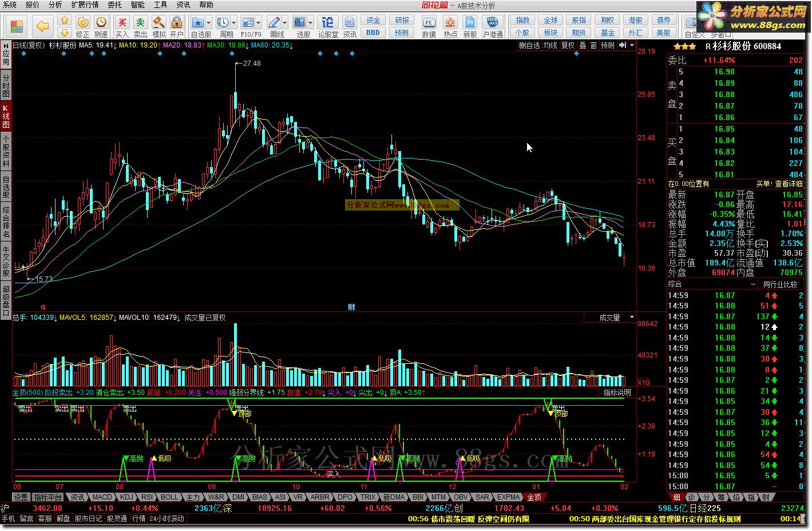The width and height of the screenshot is (812, 531).
Task: Click the down arrow page icon
Action: click(65, 33)
